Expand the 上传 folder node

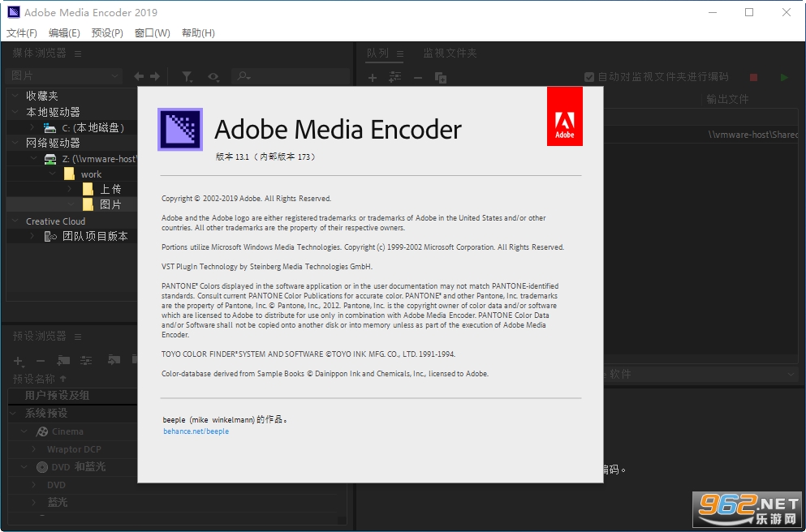point(70,189)
